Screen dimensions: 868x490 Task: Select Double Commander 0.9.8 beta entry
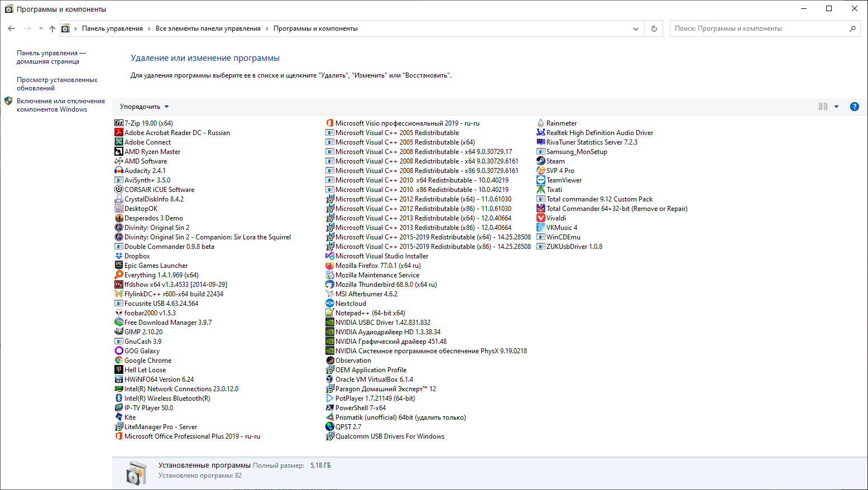(x=165, y=247)
